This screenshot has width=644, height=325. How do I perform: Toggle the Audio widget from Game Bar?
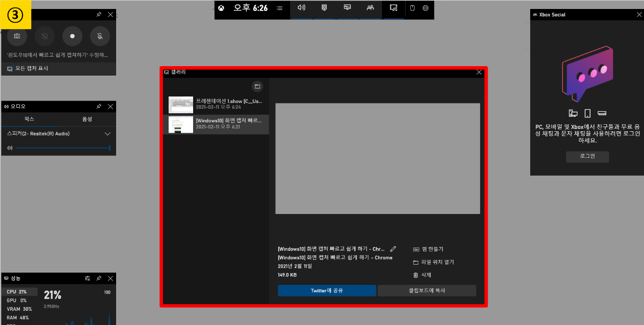[301, 8]
